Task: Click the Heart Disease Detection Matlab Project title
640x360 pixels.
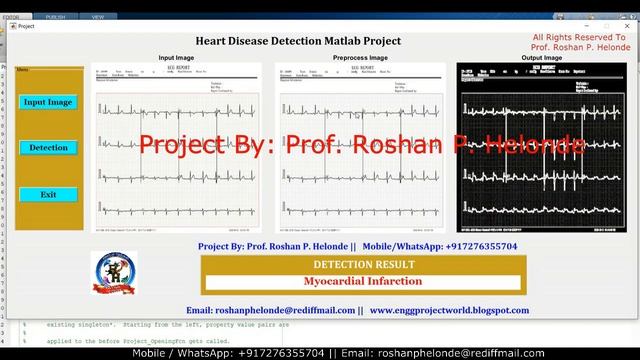Action: [298, 41]
